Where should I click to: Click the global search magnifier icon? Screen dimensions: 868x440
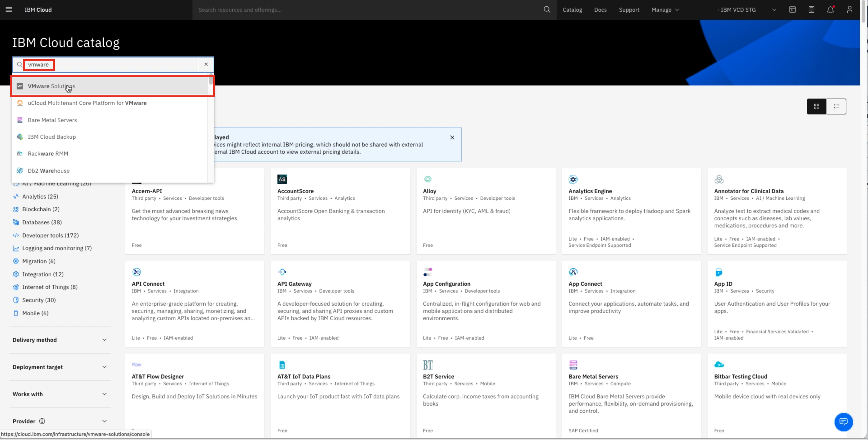click(x=547, y=10)
